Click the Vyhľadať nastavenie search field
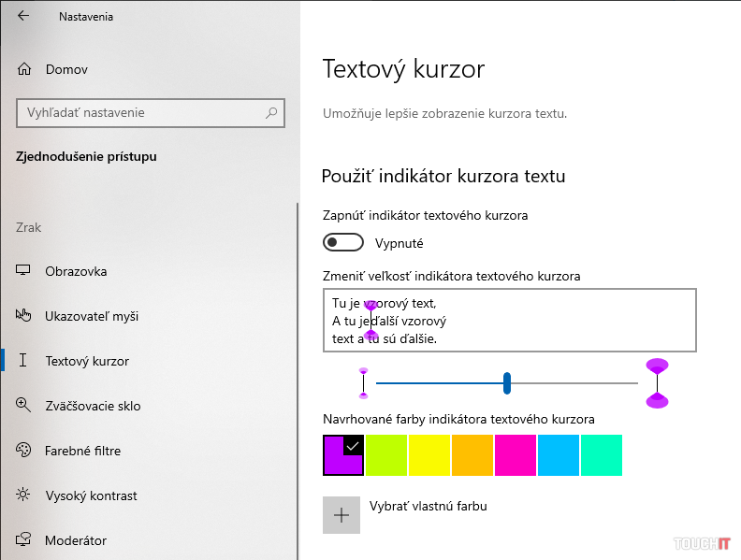The width and height of the screenshot is (741, 560). 140,113
